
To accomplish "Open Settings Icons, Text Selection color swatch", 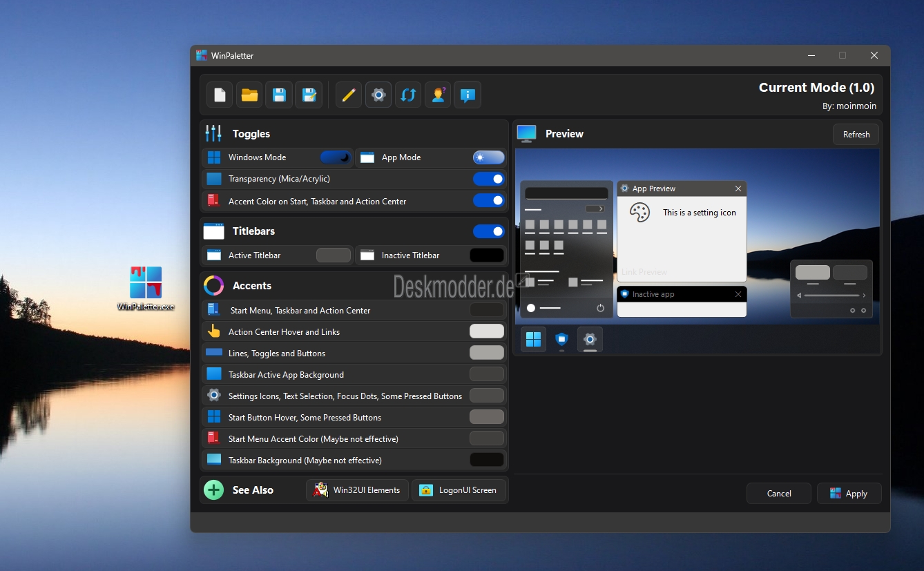I will 487,396.
